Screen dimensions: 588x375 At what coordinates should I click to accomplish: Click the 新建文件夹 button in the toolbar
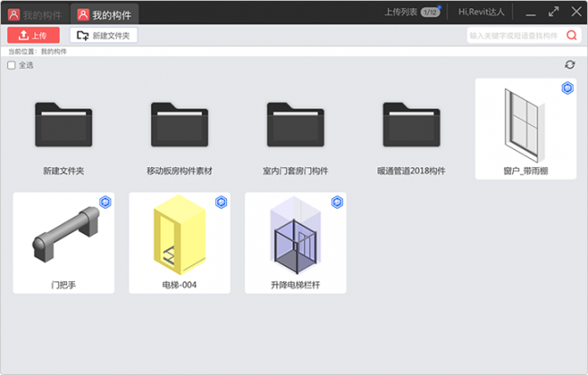pyautogui.click(x=104, y=35)
